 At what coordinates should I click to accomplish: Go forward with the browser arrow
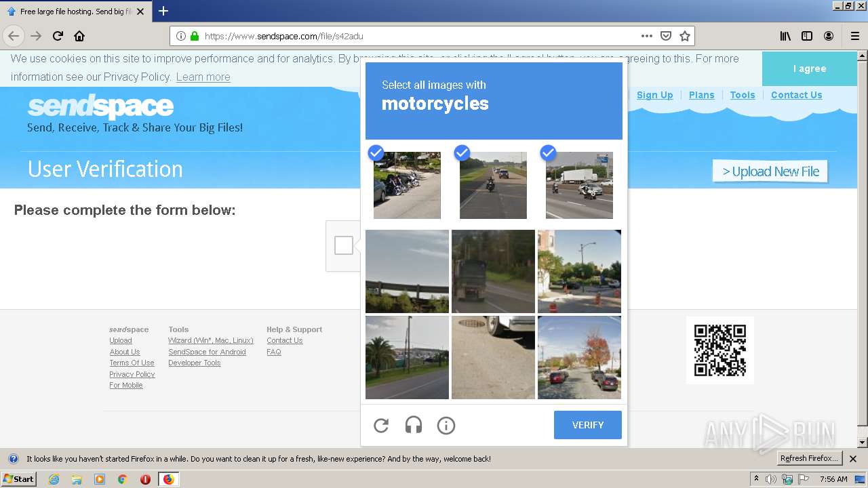[x=36, y=36]
